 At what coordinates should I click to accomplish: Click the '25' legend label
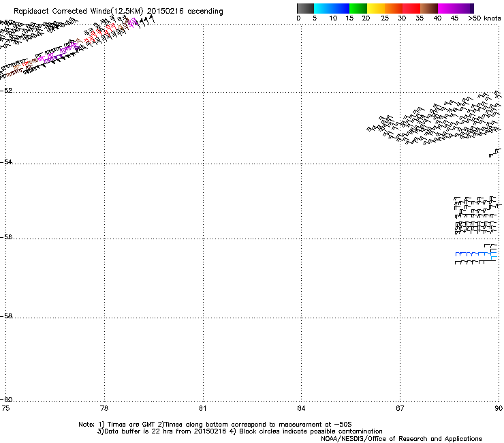[x=385, y=18]
